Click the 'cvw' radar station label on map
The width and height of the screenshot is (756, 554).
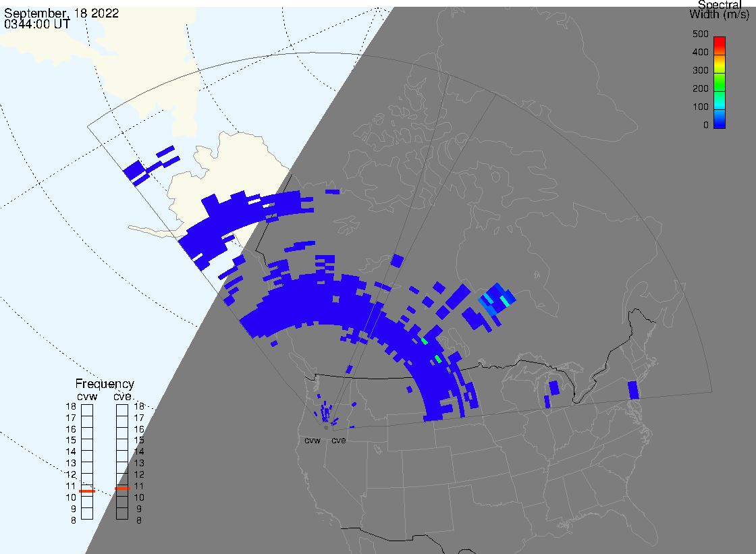pos(313,441)
